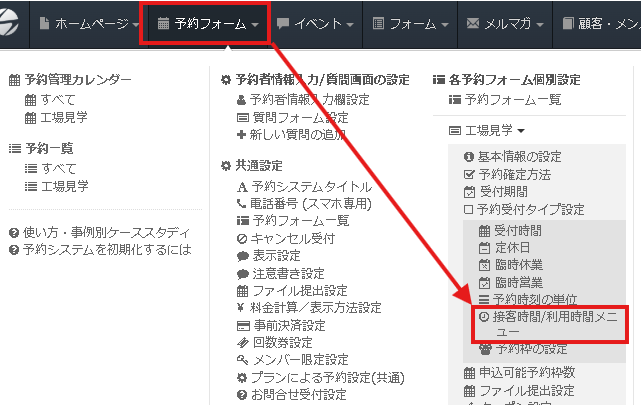The image size is (641, 405).
Task: Click info icon beside 基本情報の設定
Action: (x=469, y=157)
